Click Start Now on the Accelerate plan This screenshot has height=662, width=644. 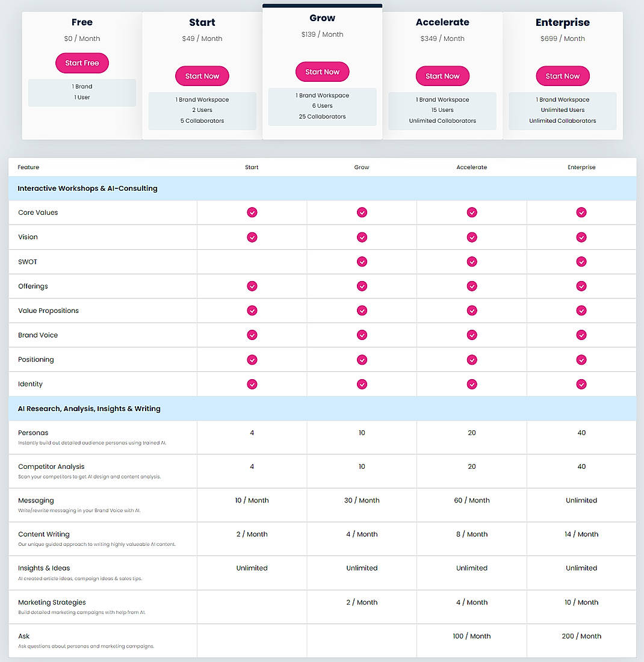click(442, 76)
